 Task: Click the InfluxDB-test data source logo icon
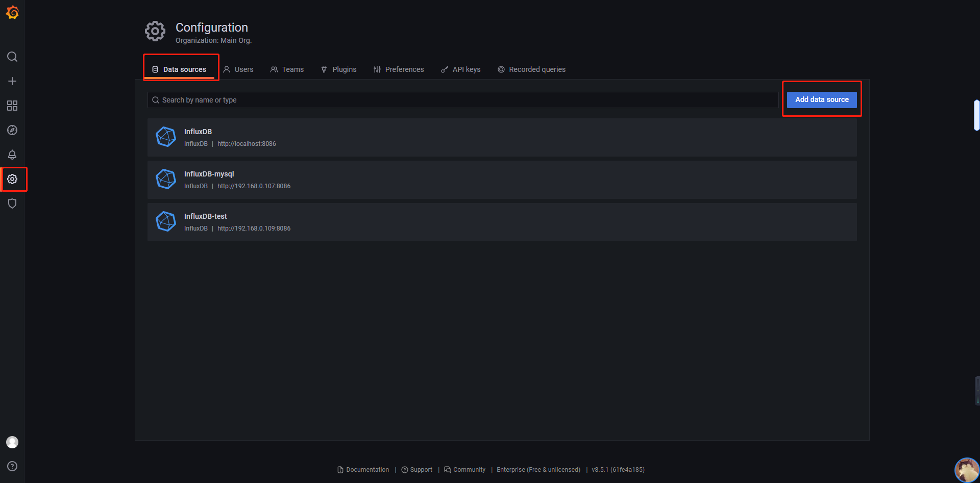tap(166, 222)
